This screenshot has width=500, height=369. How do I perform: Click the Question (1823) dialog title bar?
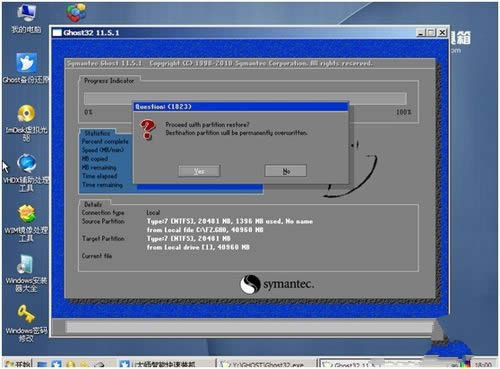click(x=241, y=107)
